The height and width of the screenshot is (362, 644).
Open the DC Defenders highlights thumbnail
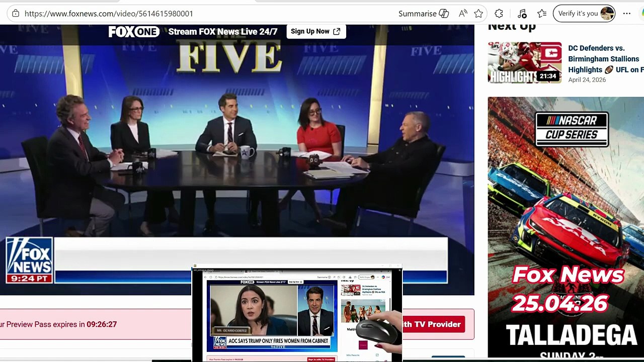coord(525,62)
